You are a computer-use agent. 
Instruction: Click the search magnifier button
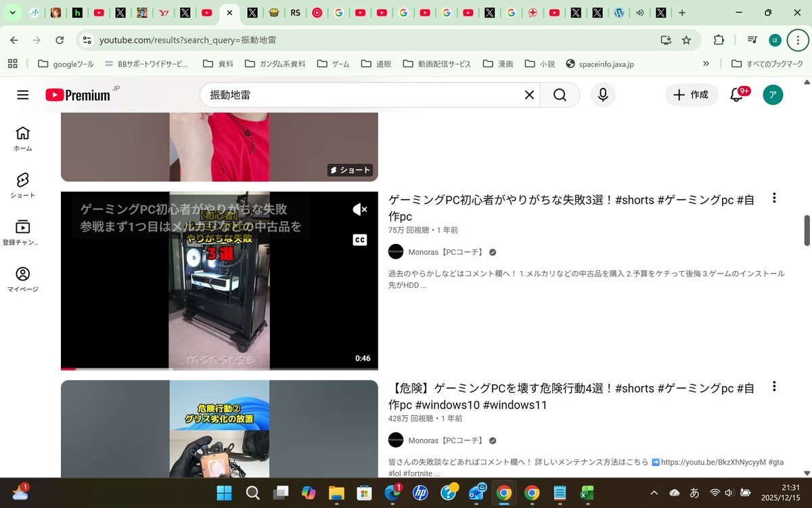(560, 95)
